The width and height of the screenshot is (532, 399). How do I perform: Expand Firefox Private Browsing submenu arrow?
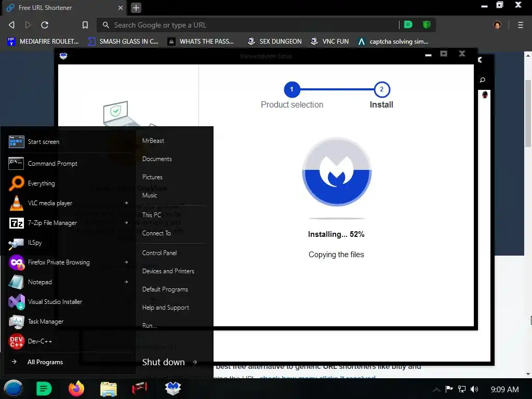pos(126,262)
